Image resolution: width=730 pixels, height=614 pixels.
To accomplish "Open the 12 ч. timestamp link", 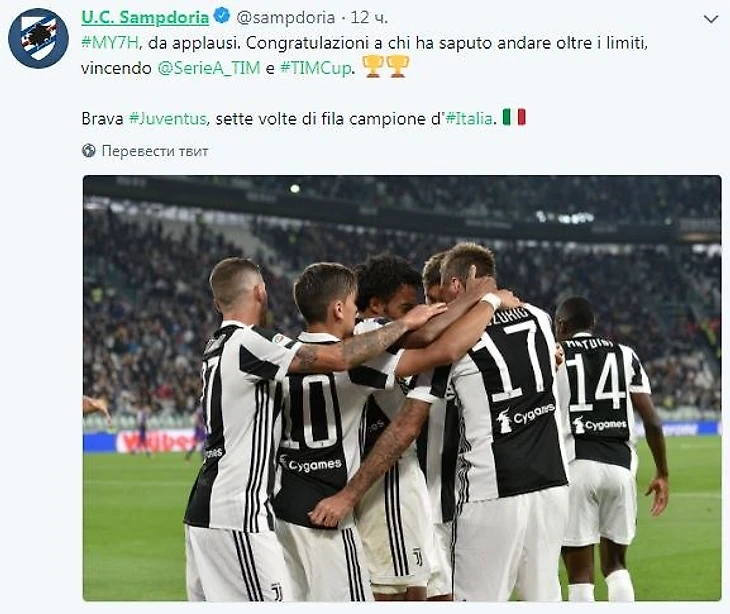I will 369,18.
